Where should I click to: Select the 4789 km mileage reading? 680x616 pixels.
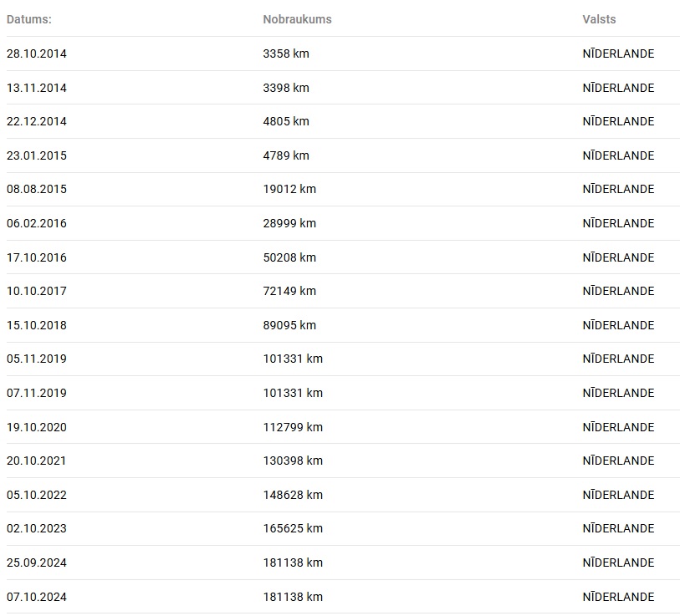[286, 155]
